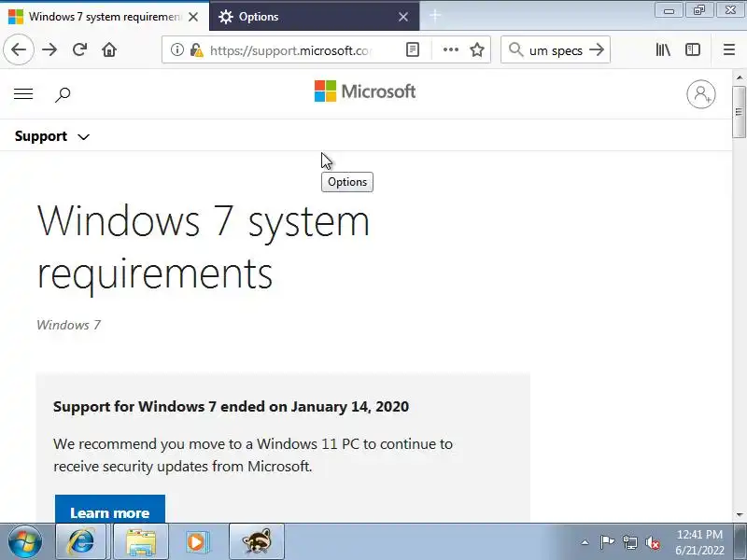Open the Library bookmarks and history icon
The image size is (747, 560).
[663, 49]
